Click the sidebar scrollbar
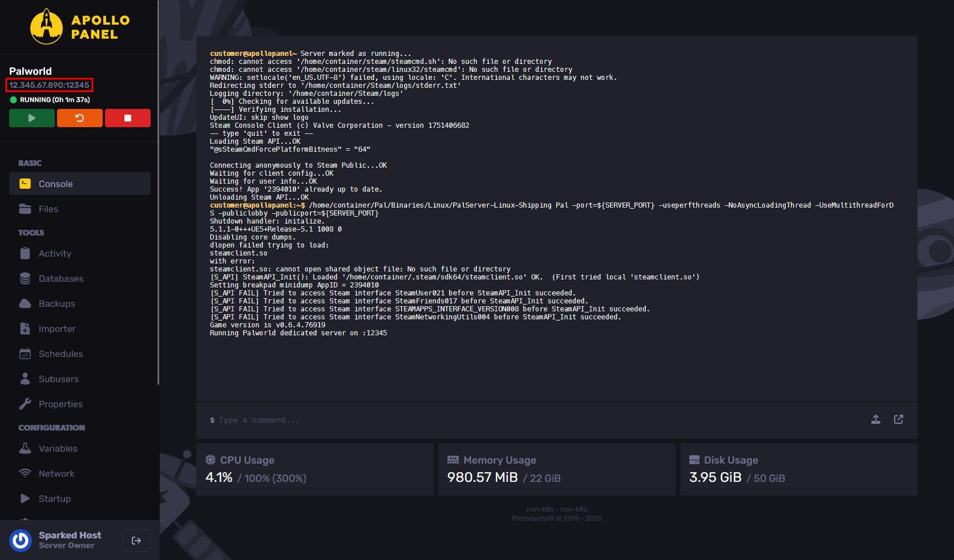Viewport: 954px width, 560px height. coord(159,192)
